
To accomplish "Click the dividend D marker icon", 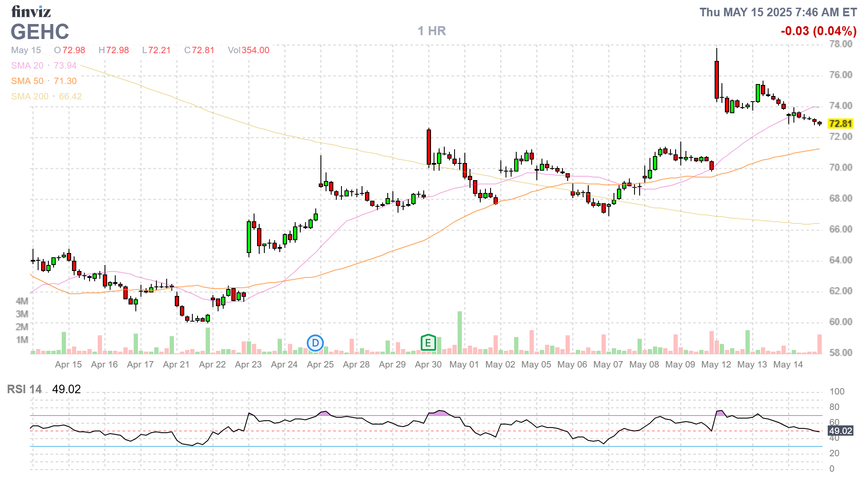I will (x=315, y=343).
